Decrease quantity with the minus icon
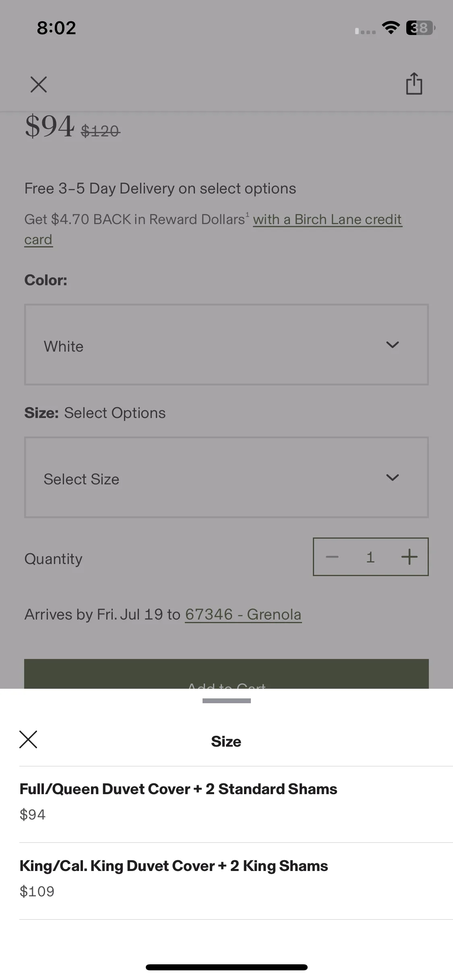 point(332,557)
